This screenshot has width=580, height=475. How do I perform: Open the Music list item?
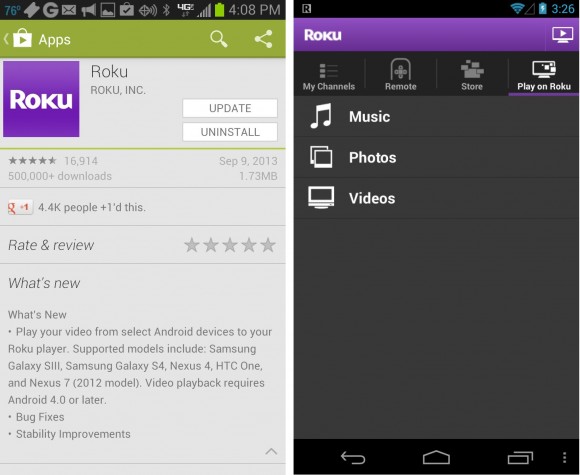tap(436, 117)
